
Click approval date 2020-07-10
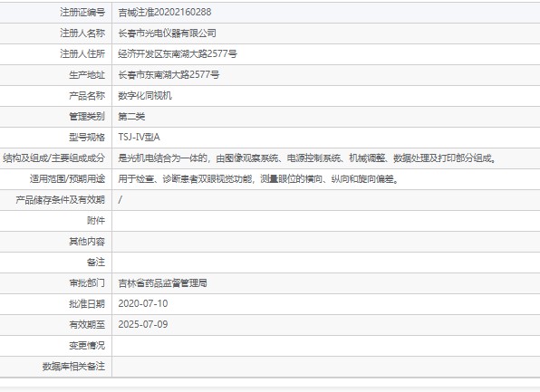click(143, 303)
